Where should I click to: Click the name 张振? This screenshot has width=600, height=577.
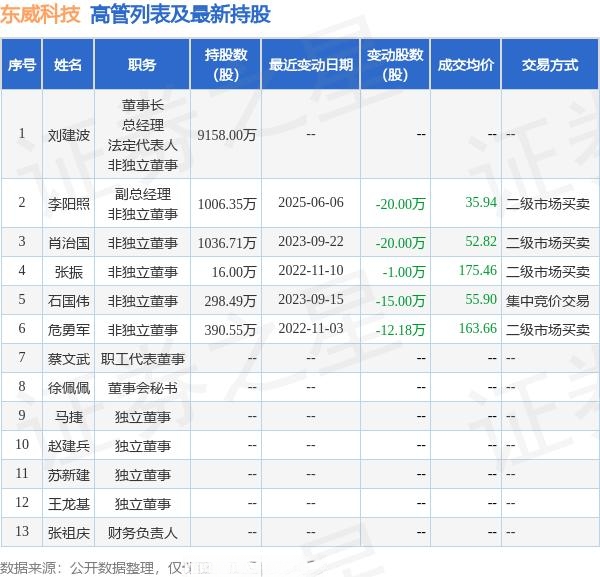[x=69, y=272]
